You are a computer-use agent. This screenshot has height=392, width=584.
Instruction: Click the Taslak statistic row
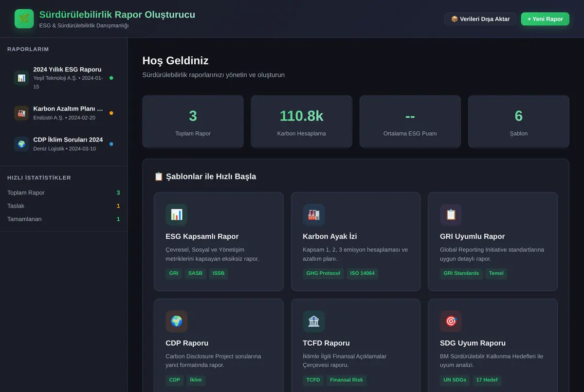point(64,206)
